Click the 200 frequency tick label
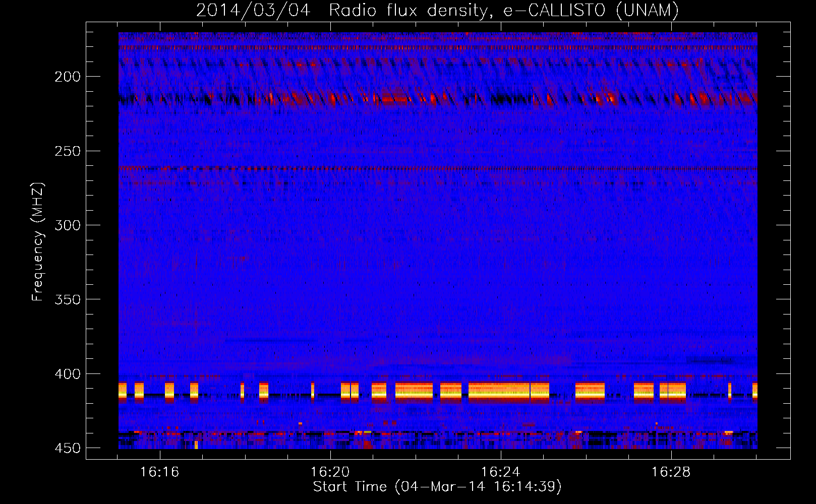 [x=68, y=77]
